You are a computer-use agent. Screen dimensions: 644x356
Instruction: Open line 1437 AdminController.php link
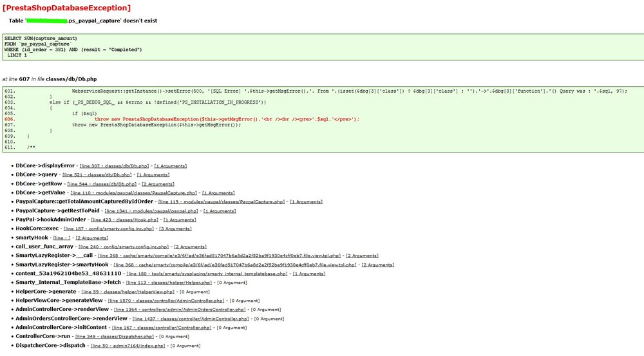click(191, 319)
